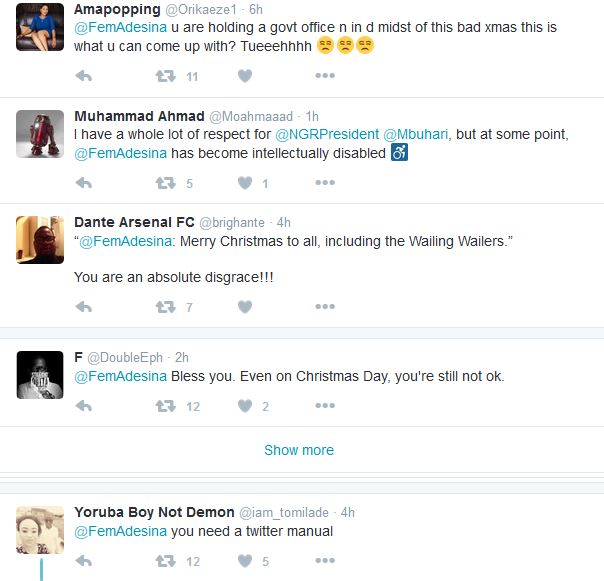The image size is (604, 581).
Task: Reply to the DoubleEph tweet
Action: click(84, 406)
